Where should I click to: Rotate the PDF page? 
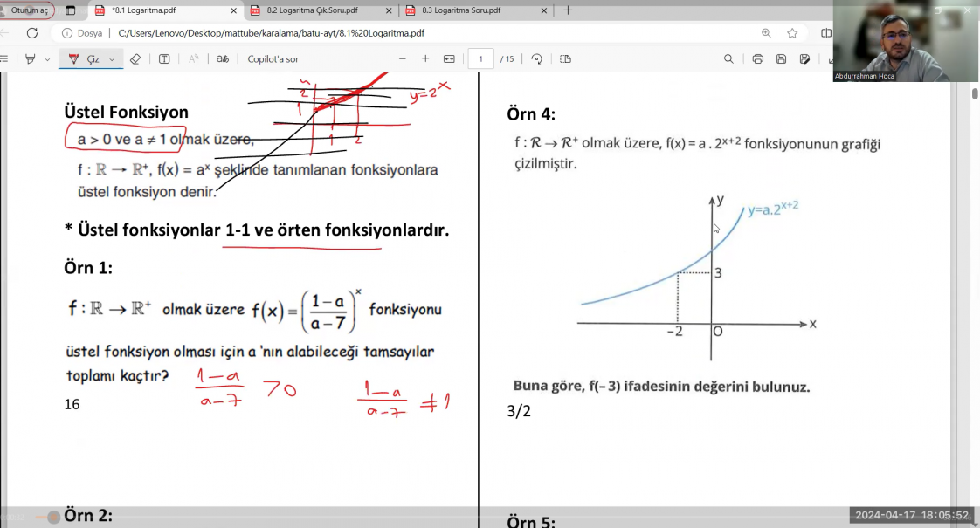tap(536, 58)
